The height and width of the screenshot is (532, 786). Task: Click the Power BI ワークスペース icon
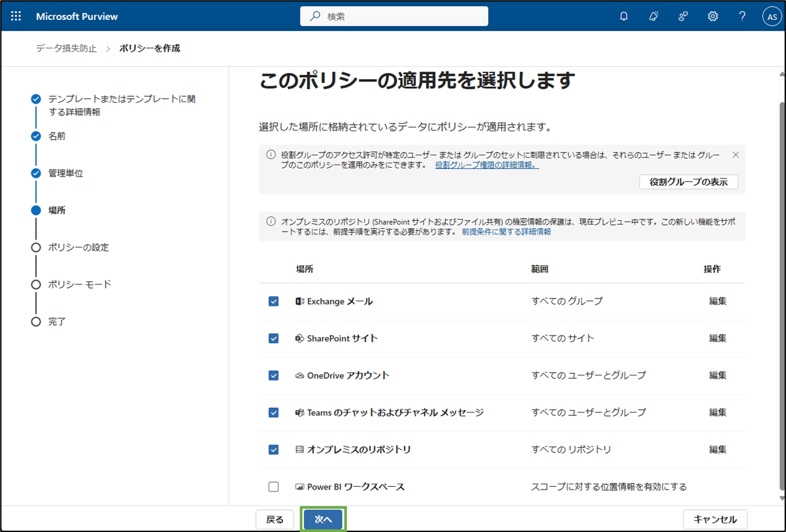[x=300, y=487]
